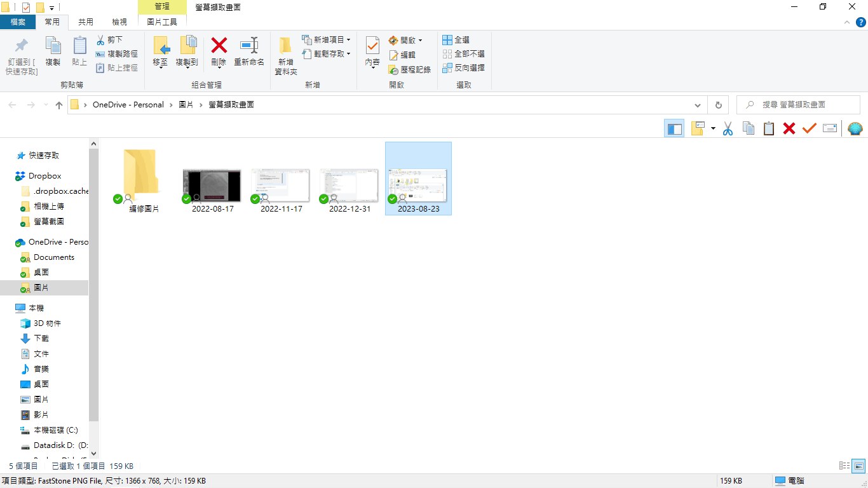Open the Copy to (複製到) menu
The width and height of the screenshot is (868, 488).
coord(187,52)
